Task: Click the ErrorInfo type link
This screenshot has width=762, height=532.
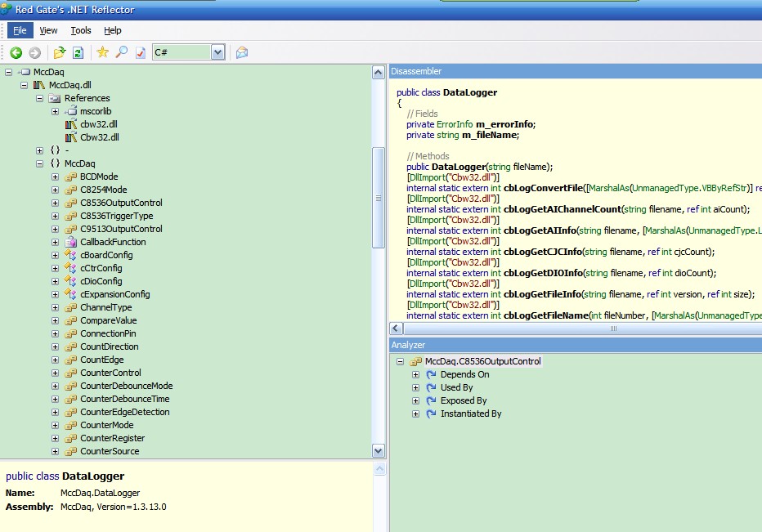Action: [x=455, y=124]
